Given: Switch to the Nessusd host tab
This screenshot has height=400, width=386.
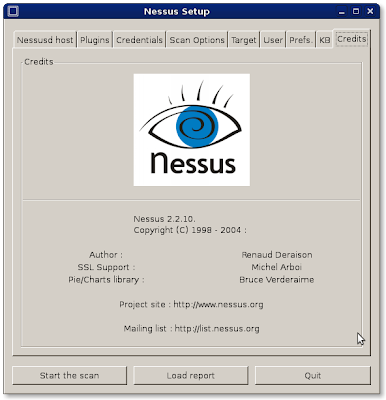Looking at the screenshot, I should 45,40.
